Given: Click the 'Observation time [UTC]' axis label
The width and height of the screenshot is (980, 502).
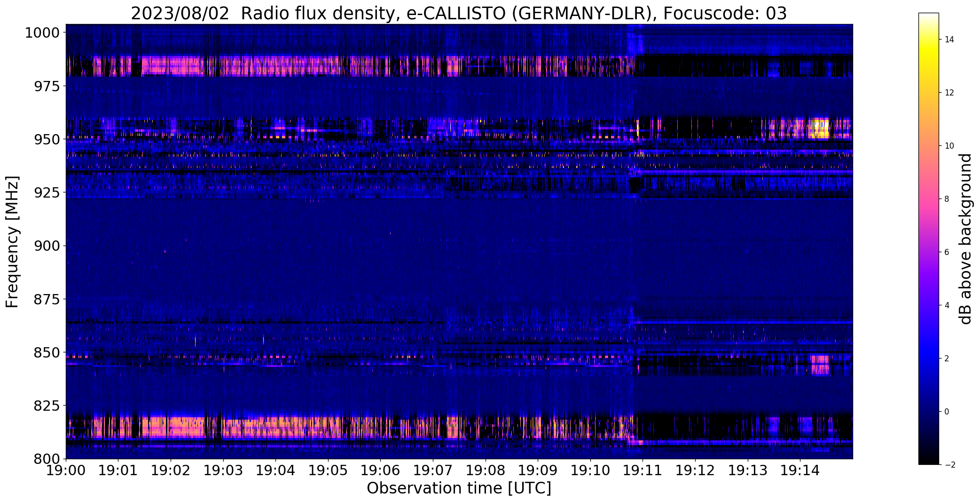Looking at the screenshot, I should (459, 488).
